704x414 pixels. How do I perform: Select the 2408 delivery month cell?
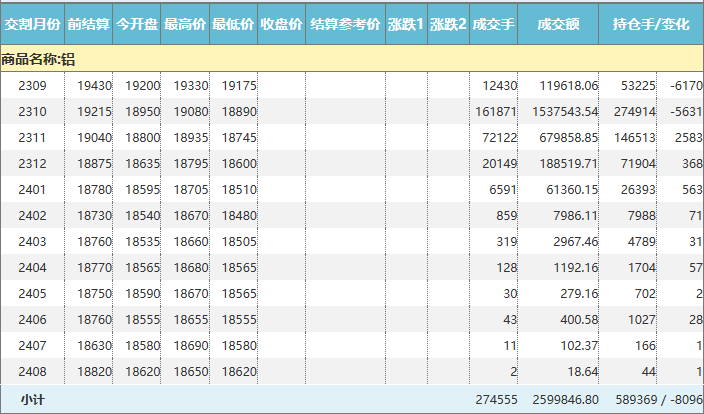pos(33,371)
